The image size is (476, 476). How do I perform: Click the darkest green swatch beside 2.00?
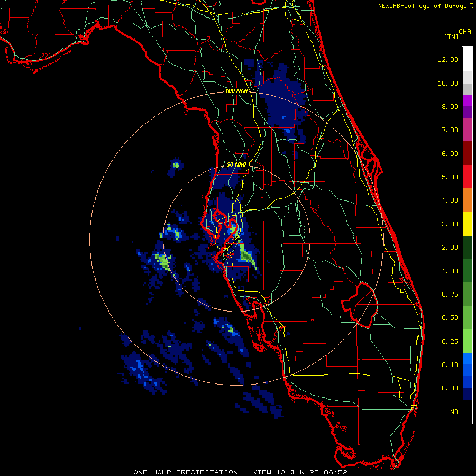click(467, 247)
